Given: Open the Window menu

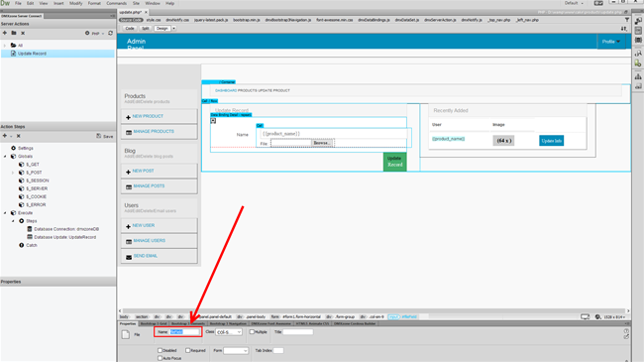Looking at the screenshot, I should (x=153, y=3).
